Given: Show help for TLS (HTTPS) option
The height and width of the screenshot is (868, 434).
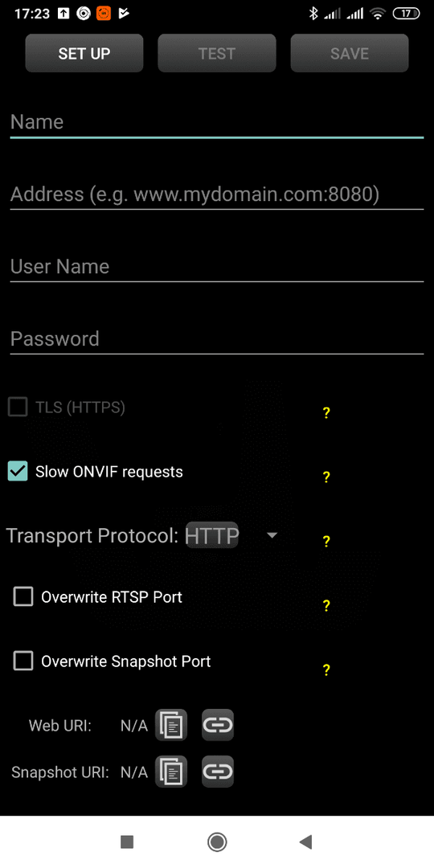Looking at the screenshot, I should [326, 412].
